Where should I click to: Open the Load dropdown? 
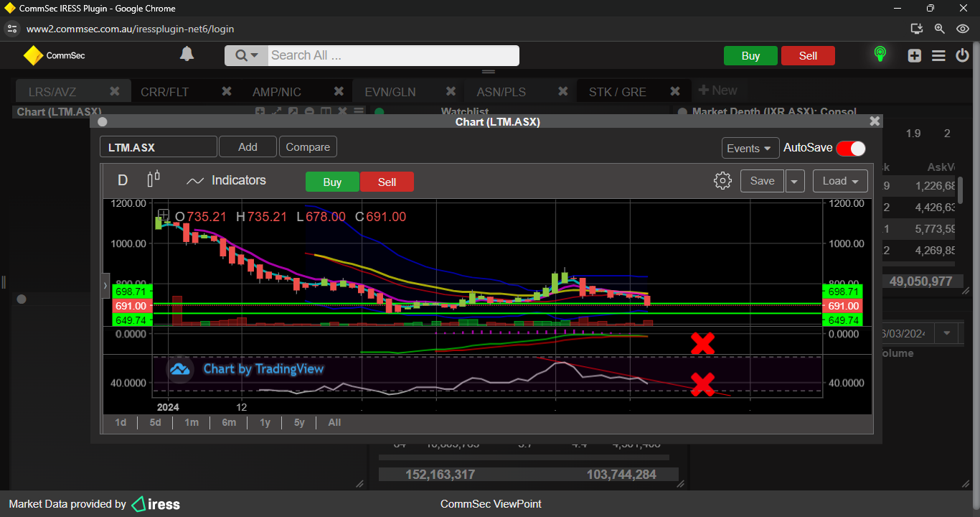[840, 181]
